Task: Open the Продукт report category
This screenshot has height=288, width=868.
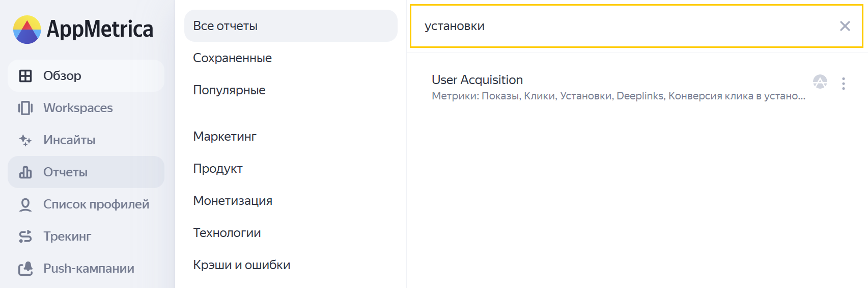Action: (218, 169)
